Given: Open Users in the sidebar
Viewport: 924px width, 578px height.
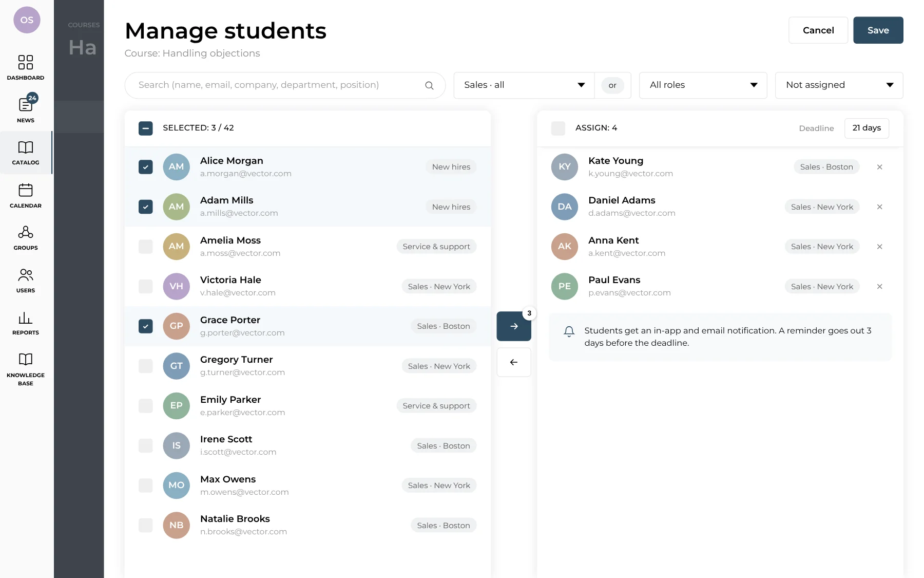Looking at the screenshot, I should [x=26, y=281].
